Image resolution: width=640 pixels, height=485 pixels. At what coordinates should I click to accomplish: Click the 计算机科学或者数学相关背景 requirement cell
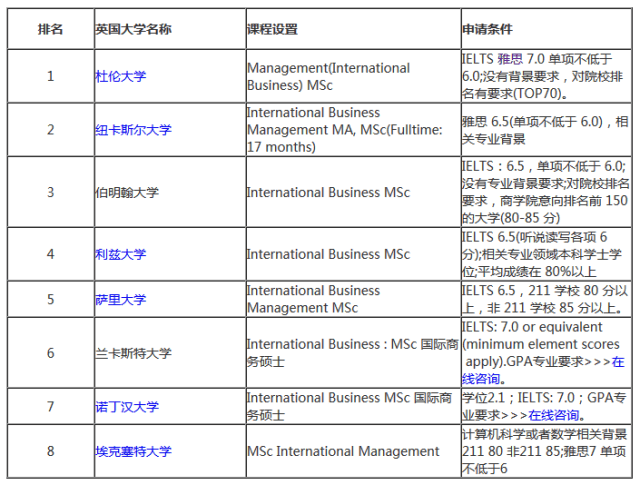[547, 451]
